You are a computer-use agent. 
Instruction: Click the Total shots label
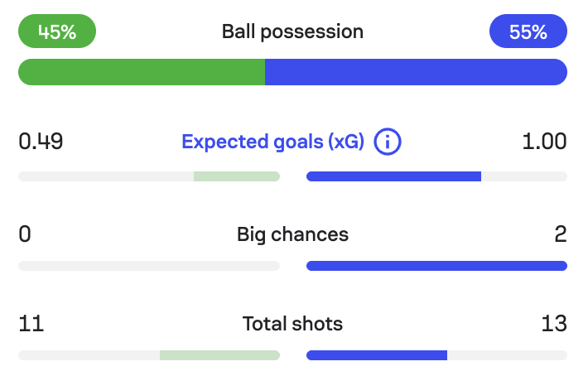[292, 324]
